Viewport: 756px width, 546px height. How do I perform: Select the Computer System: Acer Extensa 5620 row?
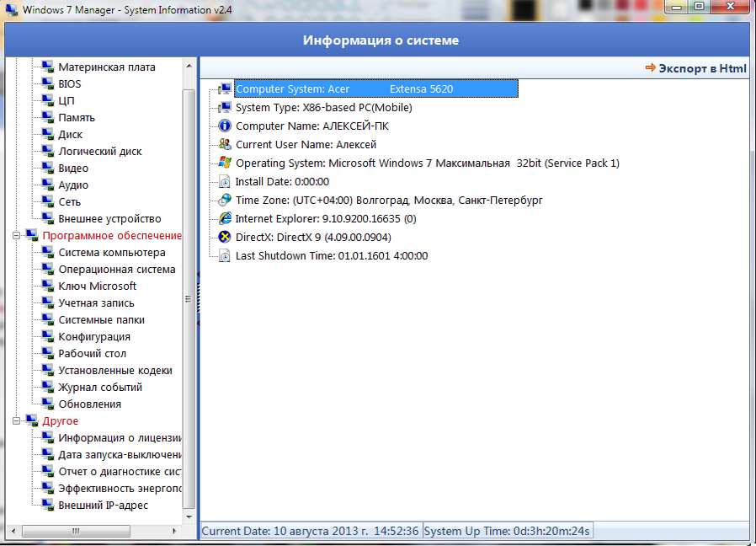click(376, 88)
